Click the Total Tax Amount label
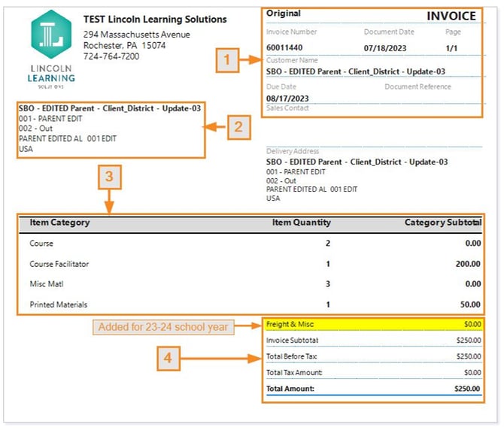 [294, 373]
